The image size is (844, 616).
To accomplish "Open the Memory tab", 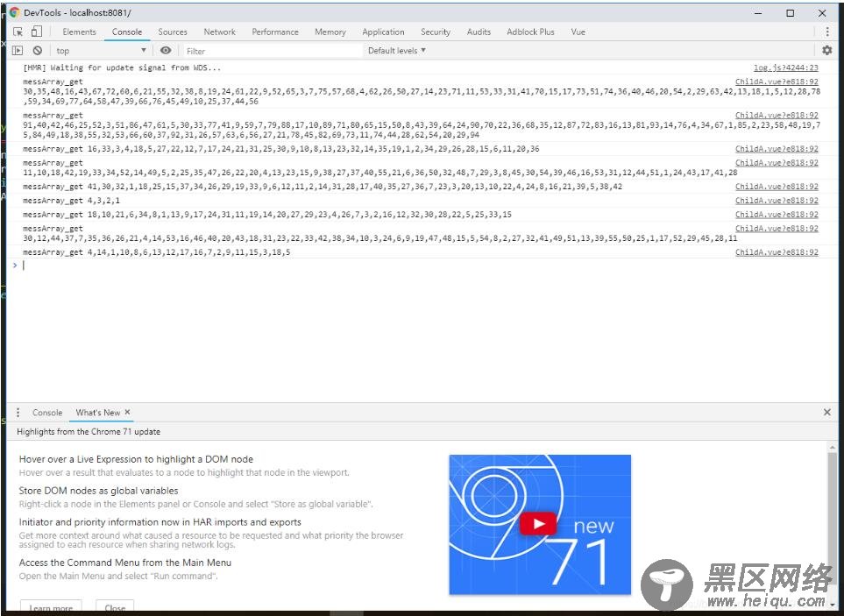I will click(x=330, y=32).
